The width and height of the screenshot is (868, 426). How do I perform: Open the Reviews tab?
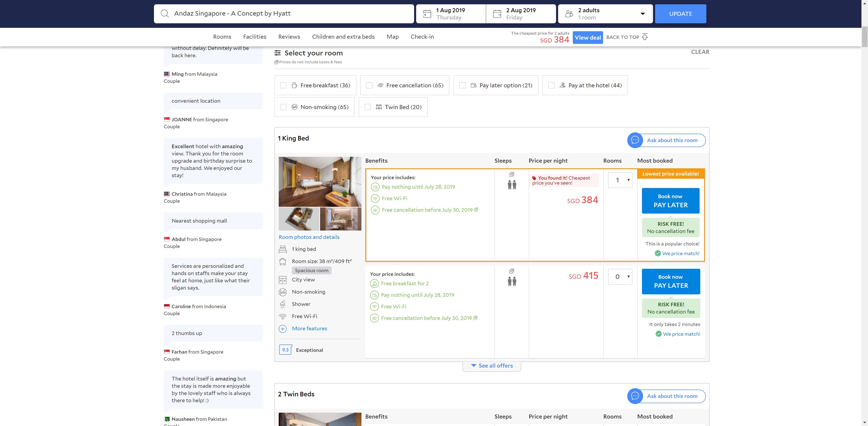tap(289, 37)
